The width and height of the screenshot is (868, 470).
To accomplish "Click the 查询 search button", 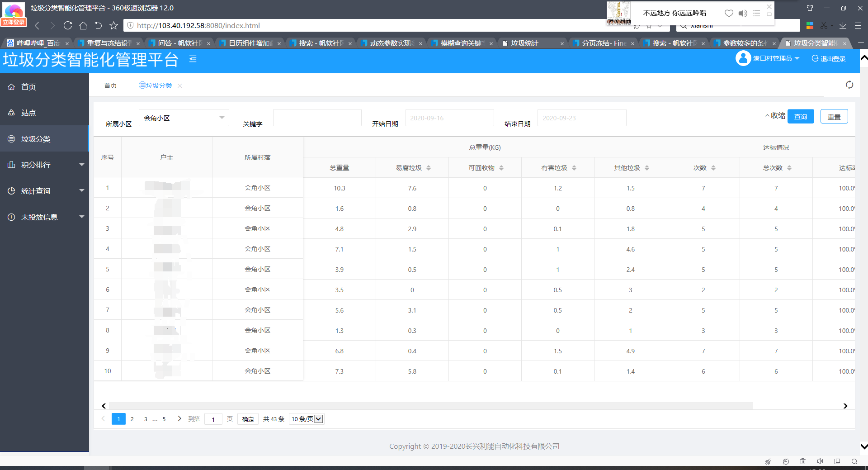I will 801,116.
